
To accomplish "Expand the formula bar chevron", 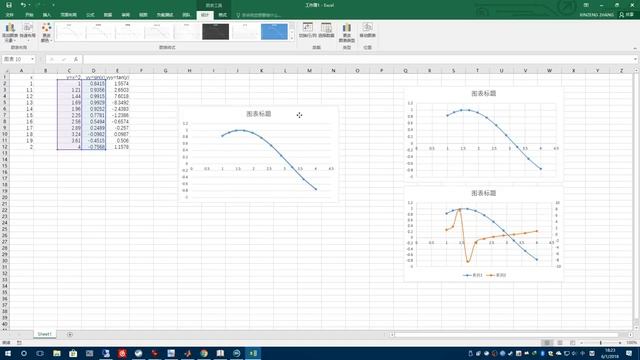I will 635,59.
